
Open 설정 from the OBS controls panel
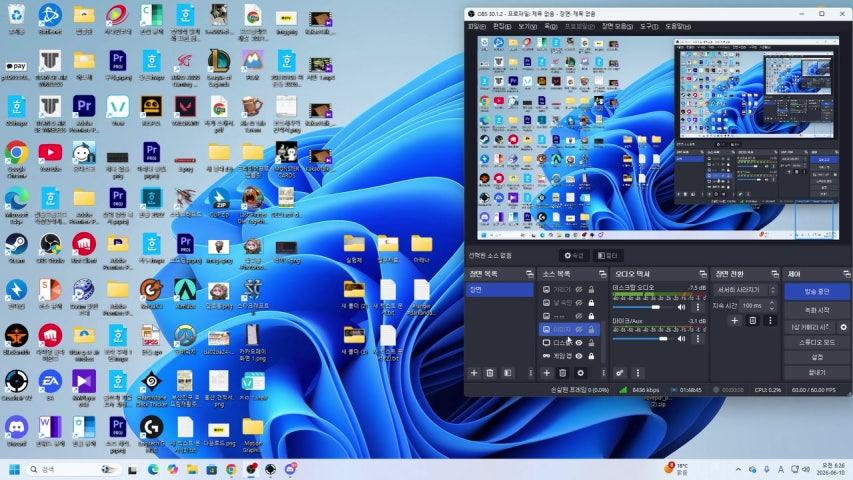[x=817, y=357]
